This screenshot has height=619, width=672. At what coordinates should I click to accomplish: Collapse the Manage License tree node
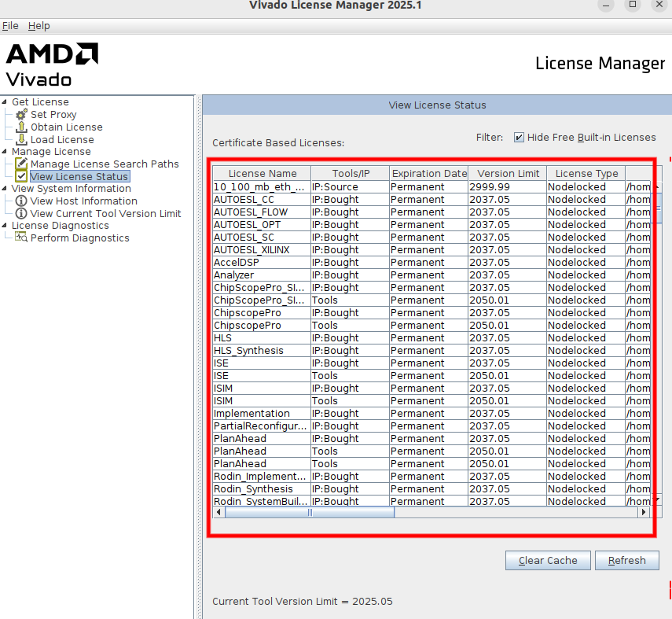click(4, 152)
